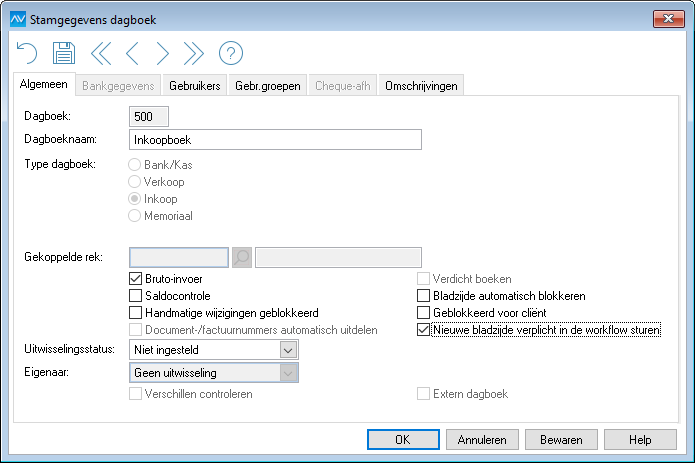This screenshot has width=695, height=463.
Task: Open help via question mark icon
Action: coord(231,53)
